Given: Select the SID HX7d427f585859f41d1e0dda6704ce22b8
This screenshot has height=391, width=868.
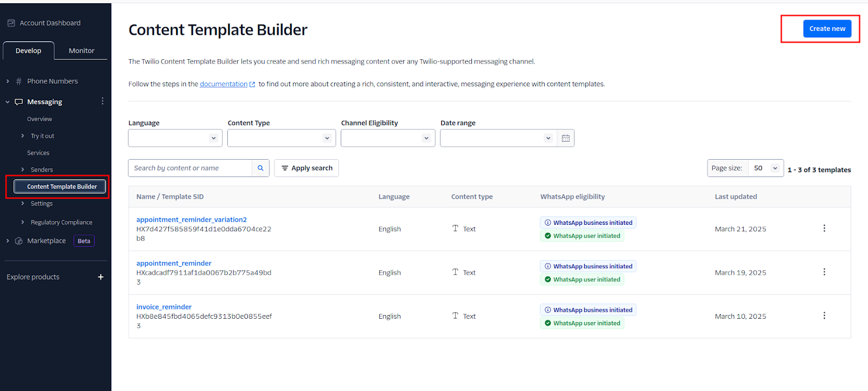Looking at the screenshot, I should pos(203,234).
